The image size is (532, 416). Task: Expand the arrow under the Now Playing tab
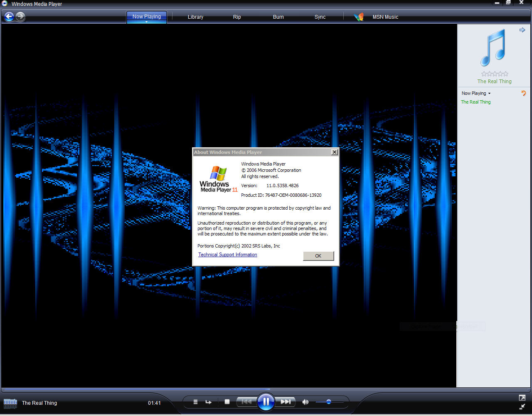(x=147, y=22)
